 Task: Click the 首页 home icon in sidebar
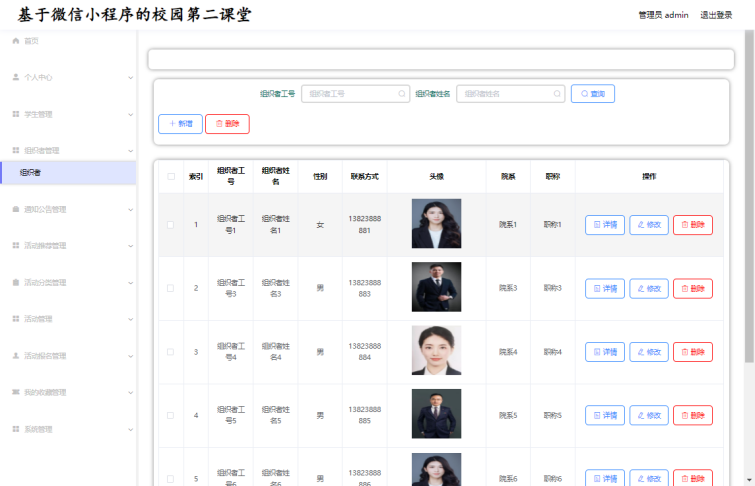pos(15,41)
